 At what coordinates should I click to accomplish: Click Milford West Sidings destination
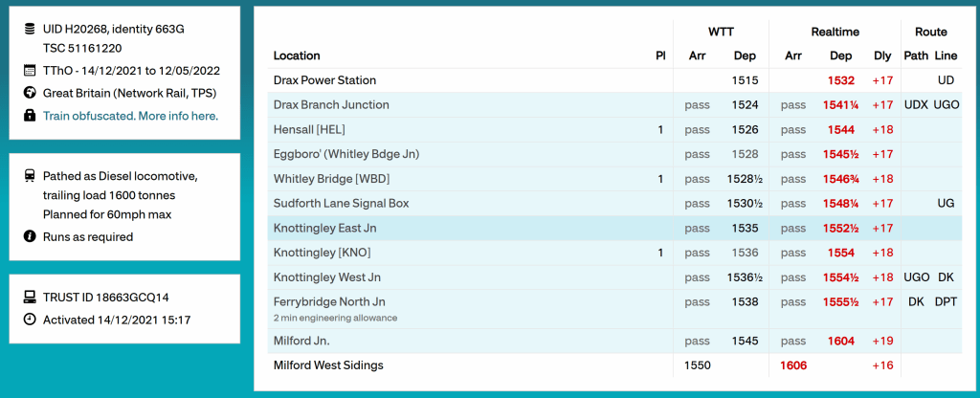(x=328, y=365)
